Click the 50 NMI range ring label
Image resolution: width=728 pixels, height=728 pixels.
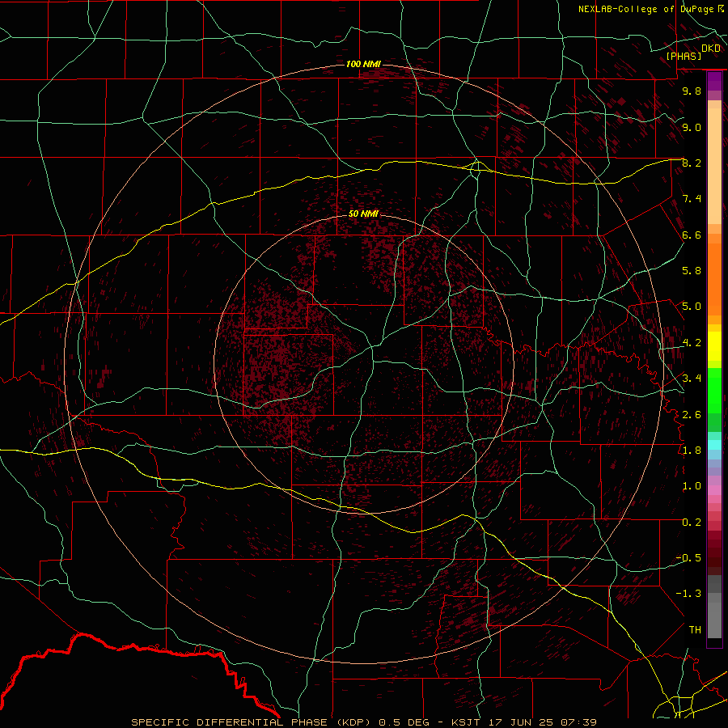coord(363,214)
